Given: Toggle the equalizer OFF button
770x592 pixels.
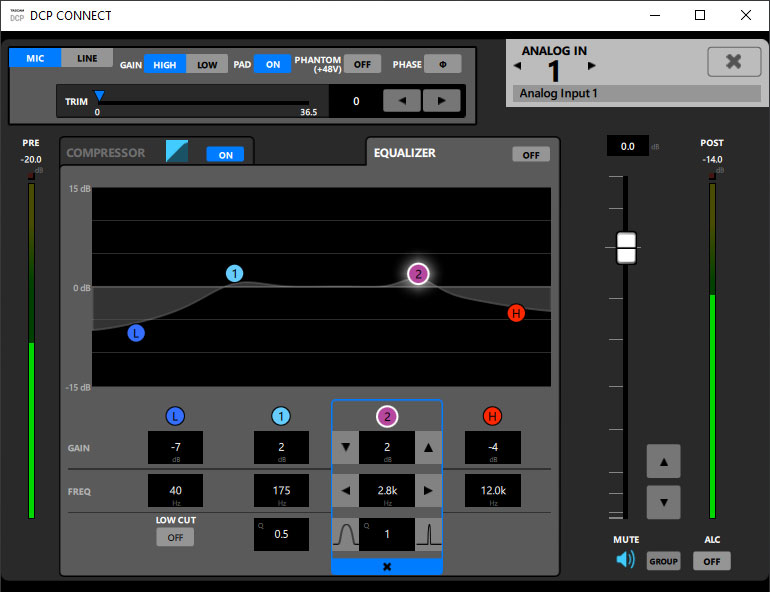Looking at the screenshot, I should coord(531,155).
